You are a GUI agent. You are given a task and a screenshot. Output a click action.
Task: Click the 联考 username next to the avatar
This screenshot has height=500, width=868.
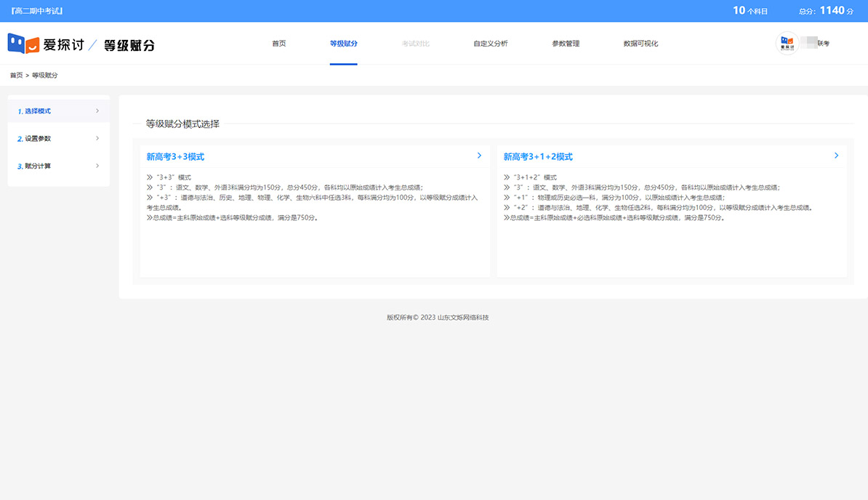(x=823, y=44)
